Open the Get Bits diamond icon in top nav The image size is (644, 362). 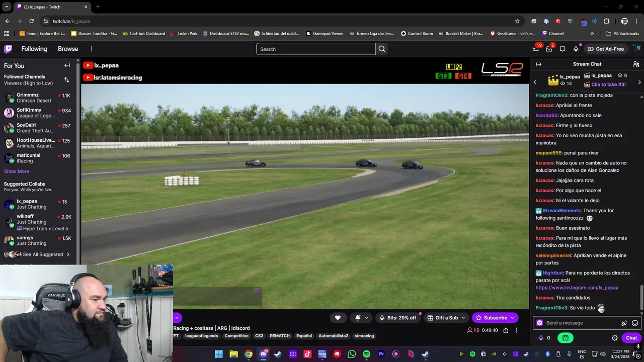576,49
